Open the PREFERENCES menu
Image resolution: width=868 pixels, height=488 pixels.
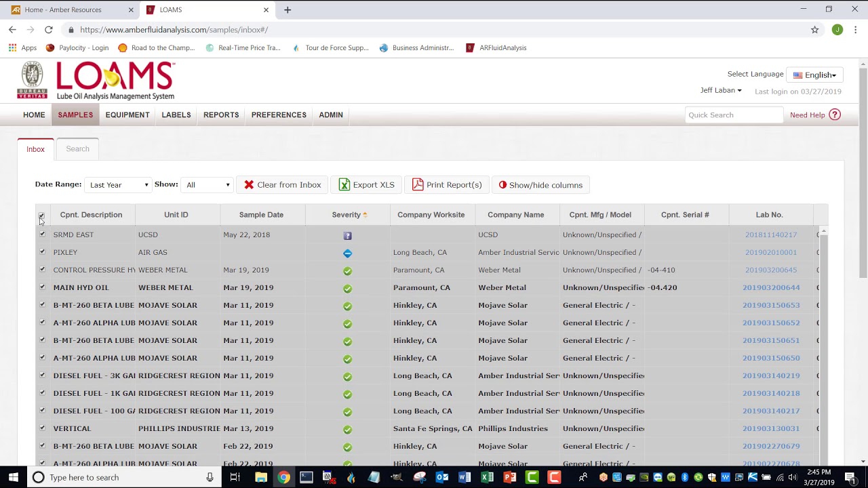coord(279,115)
